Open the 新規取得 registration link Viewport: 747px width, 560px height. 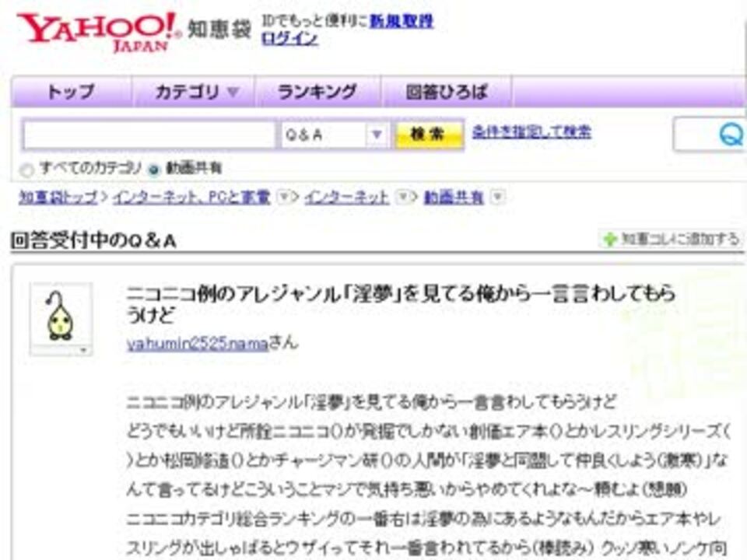(x=402, y=22)
